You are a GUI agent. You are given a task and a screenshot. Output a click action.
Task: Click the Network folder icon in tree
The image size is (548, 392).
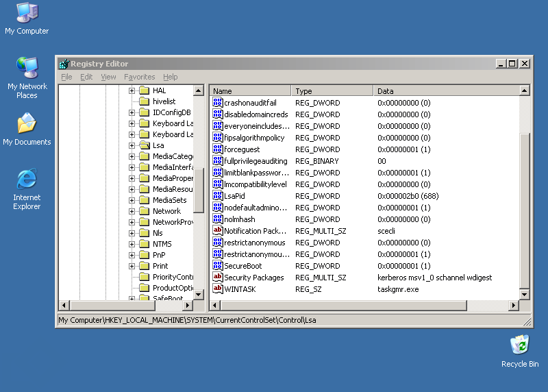click(145, 211)
